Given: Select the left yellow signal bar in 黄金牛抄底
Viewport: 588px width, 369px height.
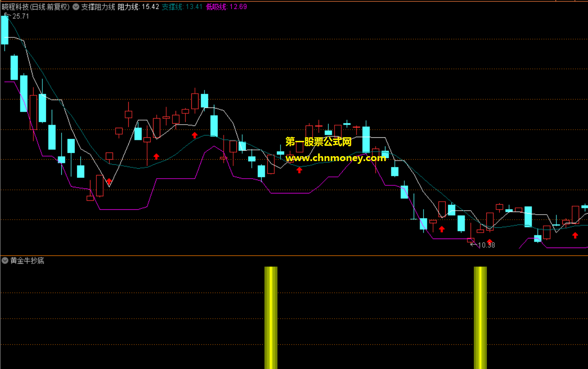Looking at the screenshot, I should pos(271,318).
